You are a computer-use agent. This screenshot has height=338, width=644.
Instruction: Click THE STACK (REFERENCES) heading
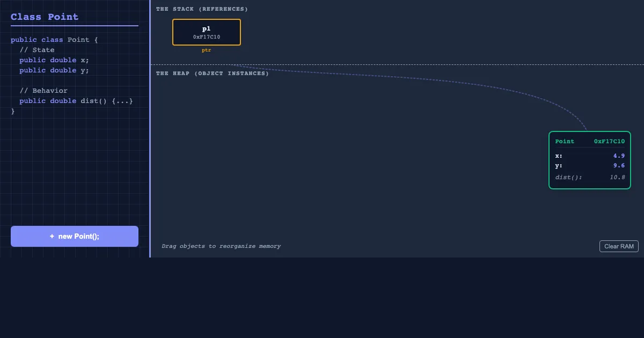[x=202, y=9]
